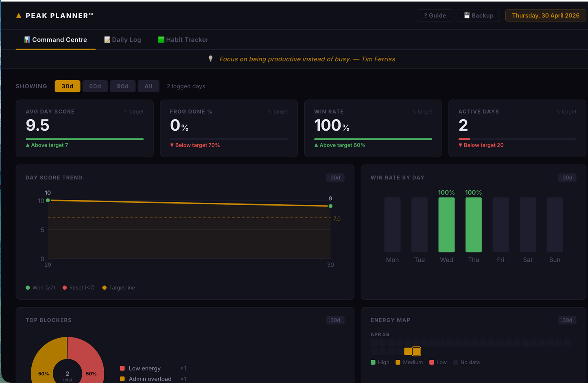This screenshot has width=588, height=383.
Task: Click the Monday win rate bar
Action: click(x=392, y=225)
